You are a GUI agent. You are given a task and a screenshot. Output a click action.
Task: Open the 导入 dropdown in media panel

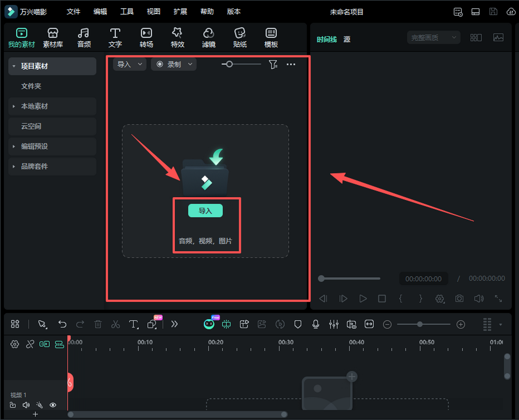129,64
